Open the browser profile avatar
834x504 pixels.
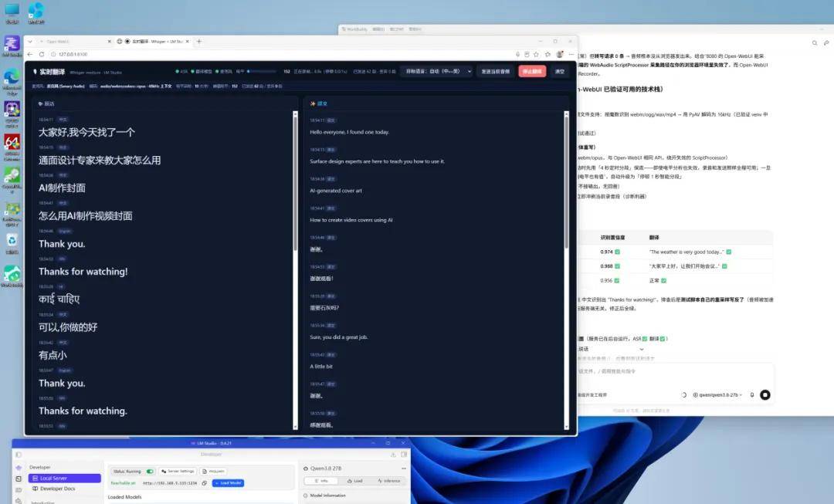coord(560,54)
